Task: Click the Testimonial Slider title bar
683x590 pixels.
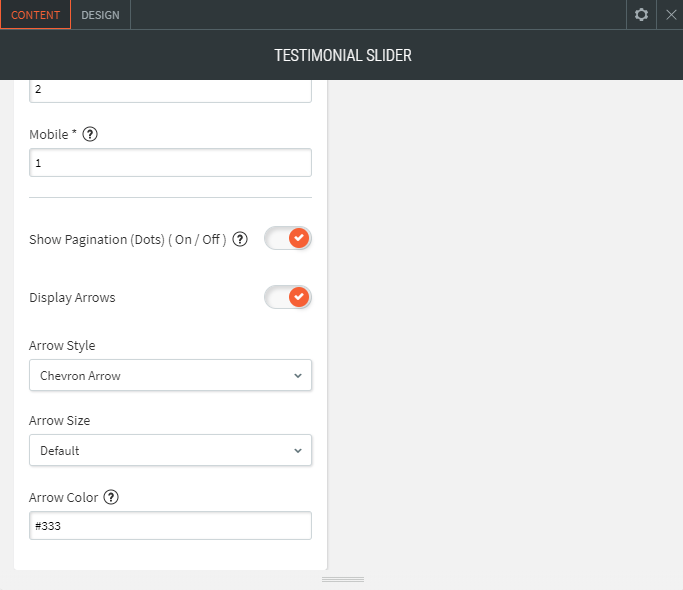Action: [342, 55]
